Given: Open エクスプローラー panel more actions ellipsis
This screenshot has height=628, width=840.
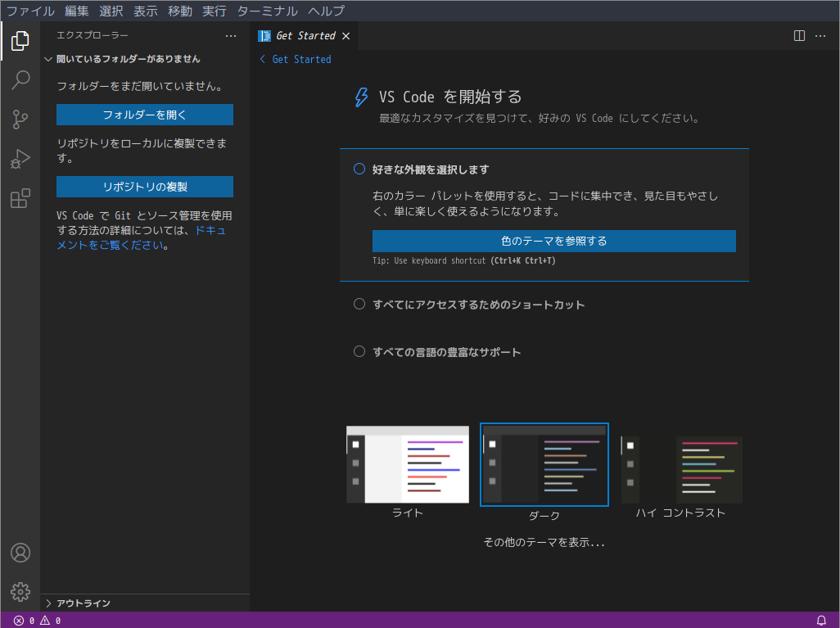Looking at the screenshot, I should (231, 36).
